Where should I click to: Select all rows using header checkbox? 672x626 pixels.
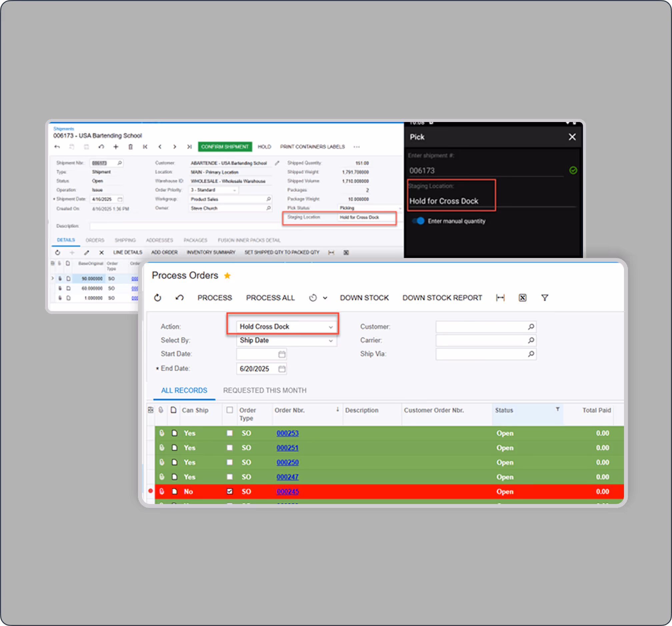pos(230,410)
